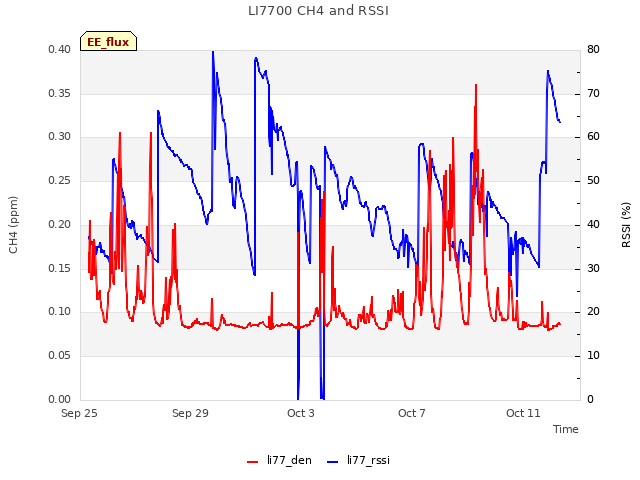Image resolution: width=640 pixels, height=480 pixels.
Task: Click the 80 right axis tick value
Action: coord(593,50)
